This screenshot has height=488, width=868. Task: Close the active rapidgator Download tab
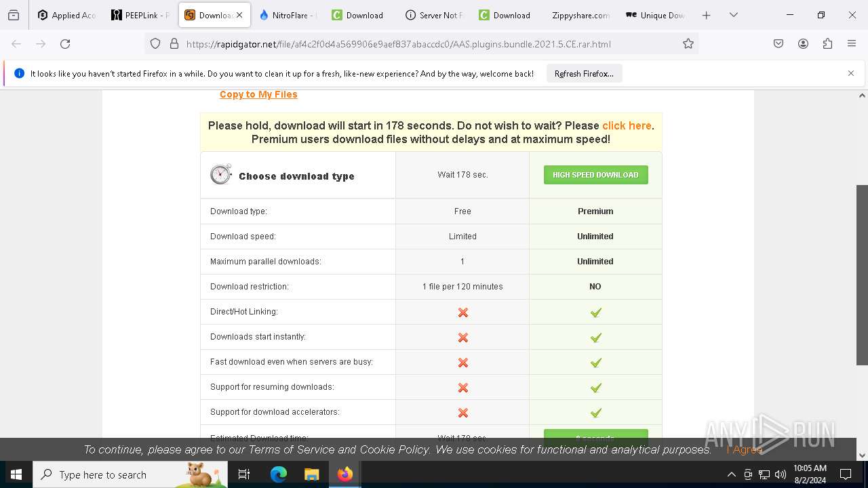(239, 15)
